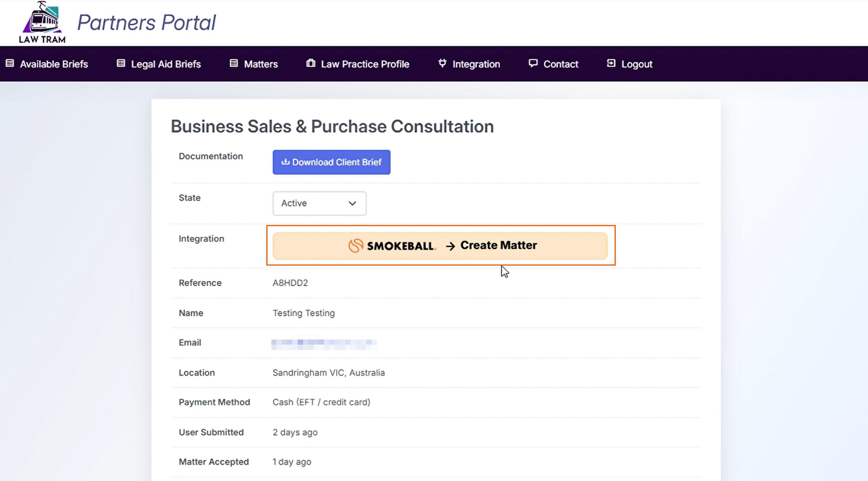Click the Contact speech bubble icon

[533, 63]
